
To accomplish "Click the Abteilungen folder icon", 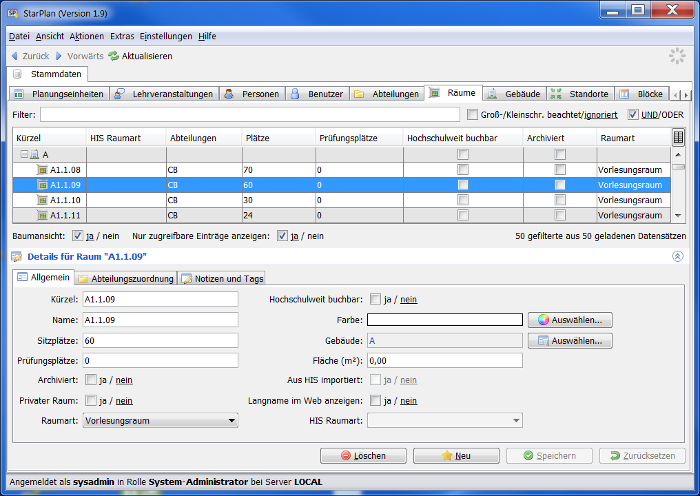I will [x=358, y=94].
